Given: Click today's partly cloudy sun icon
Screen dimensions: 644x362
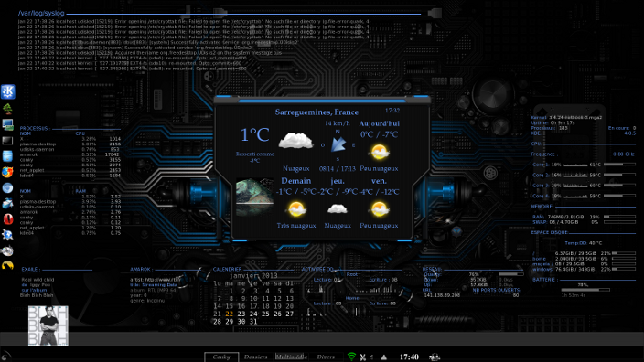Looking at the screenshot, I should 379,152.
